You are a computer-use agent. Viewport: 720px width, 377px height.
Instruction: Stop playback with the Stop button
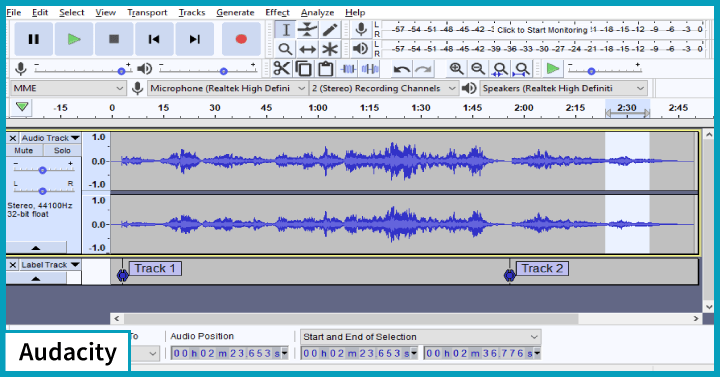coord(114,39)
